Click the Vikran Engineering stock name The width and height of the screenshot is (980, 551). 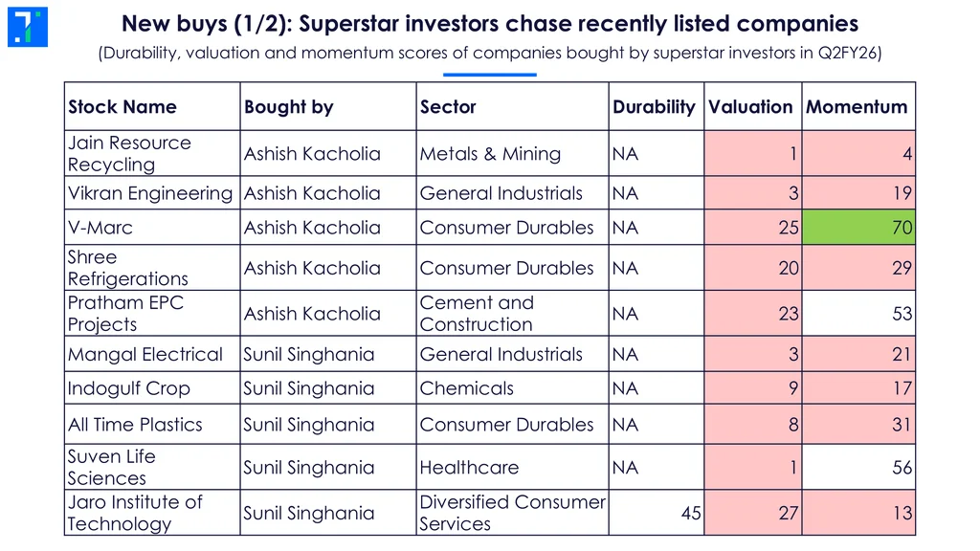click(x=150, y=193)
